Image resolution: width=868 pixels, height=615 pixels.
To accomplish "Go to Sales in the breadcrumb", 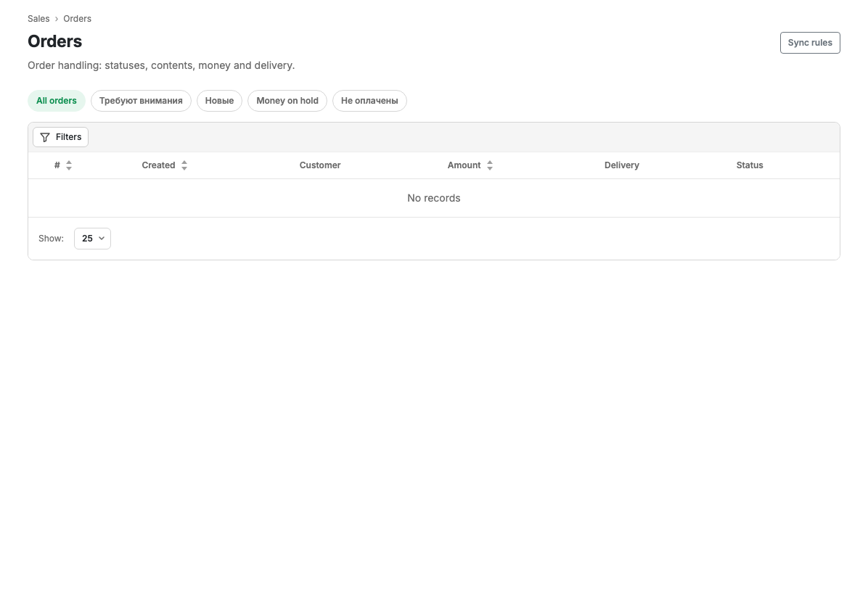I will pyautogui.click(x=38, y=19).
